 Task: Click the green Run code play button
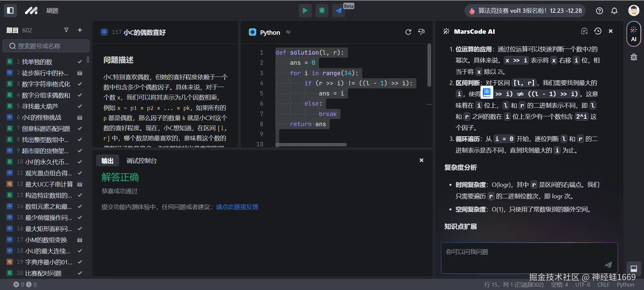click(305, 10)
